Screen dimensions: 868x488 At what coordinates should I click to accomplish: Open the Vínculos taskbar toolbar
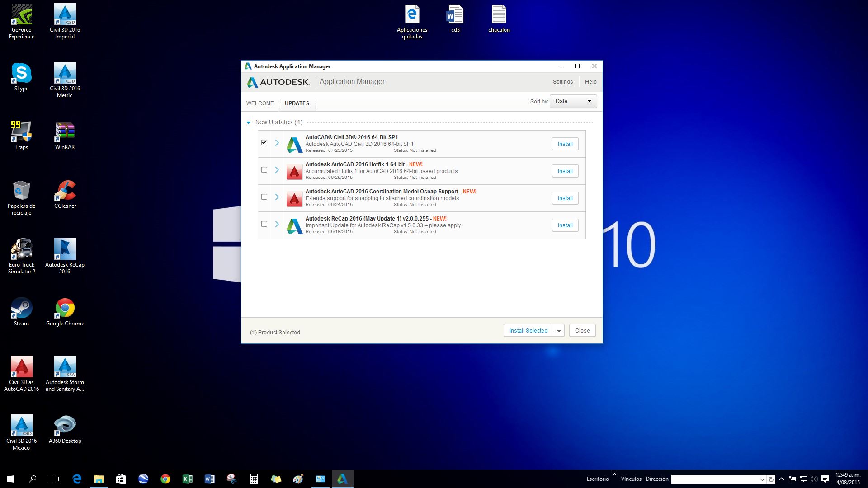click(631, 479)
